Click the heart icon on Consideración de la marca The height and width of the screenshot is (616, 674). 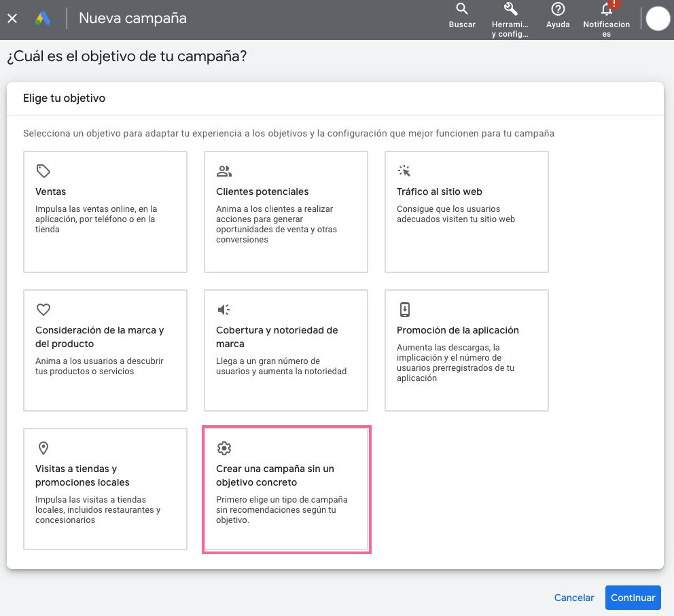pos(43,309)
